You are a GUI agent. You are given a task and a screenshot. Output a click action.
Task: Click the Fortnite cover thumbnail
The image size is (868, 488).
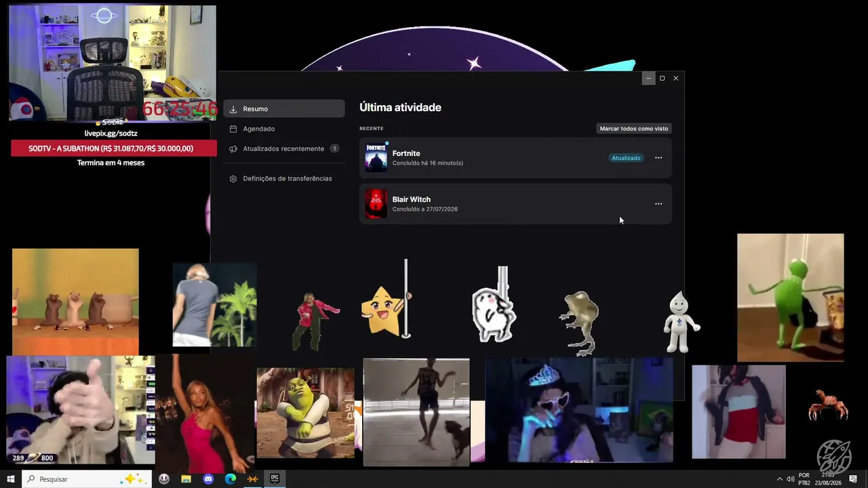(x=376, y=158)
